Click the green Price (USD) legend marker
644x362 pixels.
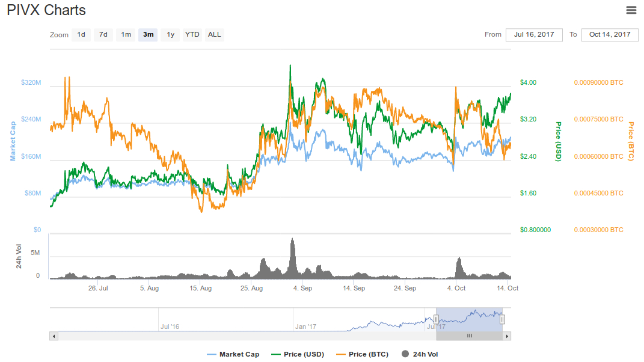click(x=275, y=354)
